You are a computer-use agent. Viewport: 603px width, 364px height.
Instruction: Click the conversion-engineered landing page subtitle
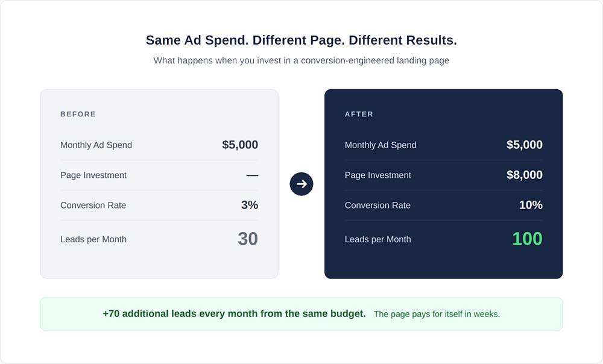pyautogui.click(x=301, y=60)
